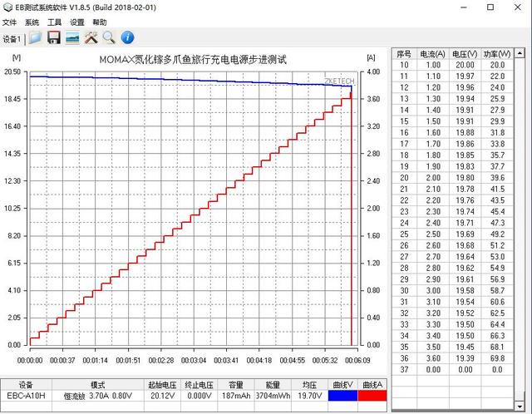Open file with the folder toolbar icon
This screenshot has height=414, width=532.
[35, 37]
